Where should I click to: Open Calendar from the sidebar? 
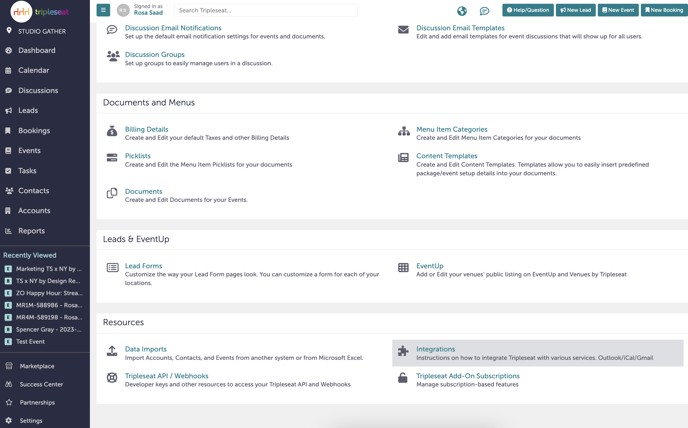33,70
